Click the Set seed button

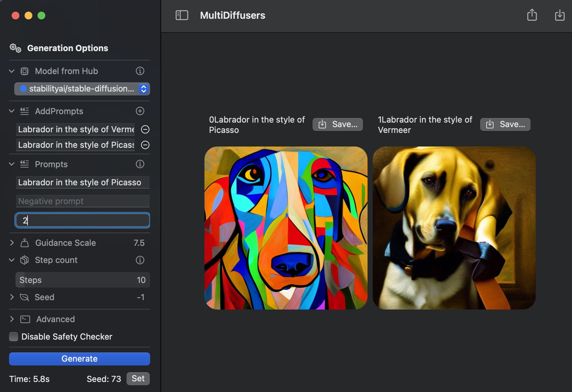coord(138,379)
